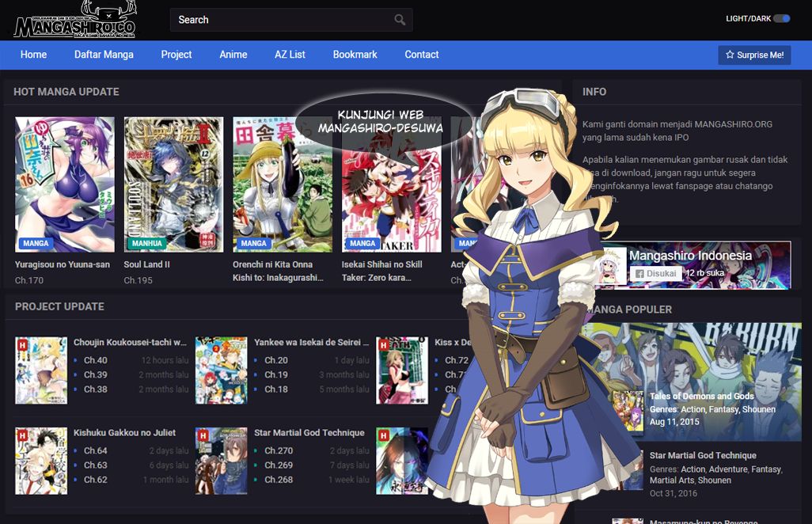Open the Home menu item

pyautogui.click(x=33, y=55)
